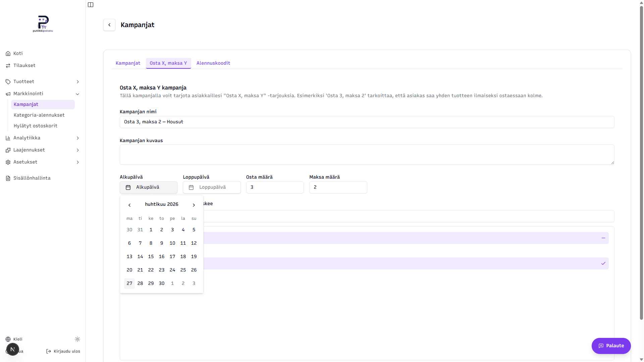Open the Alkupäivä date picker

[149, 187]
